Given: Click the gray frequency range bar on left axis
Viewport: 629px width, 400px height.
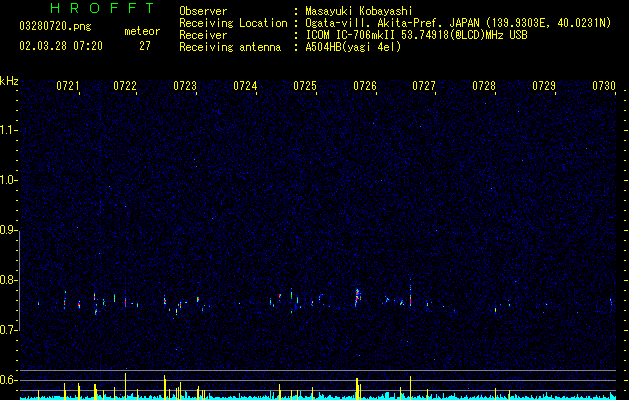Looking at the screenshot, I should tap(20, 281).
